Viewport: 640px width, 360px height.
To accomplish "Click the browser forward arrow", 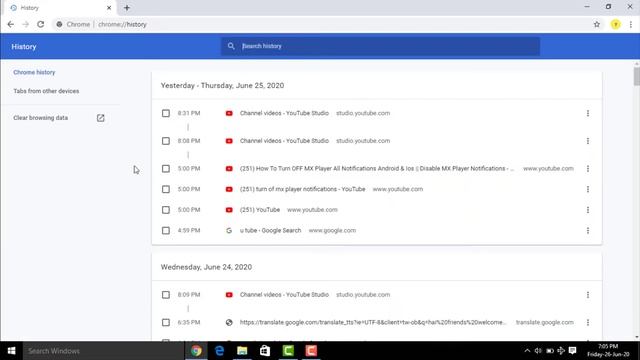I will 26,24.
